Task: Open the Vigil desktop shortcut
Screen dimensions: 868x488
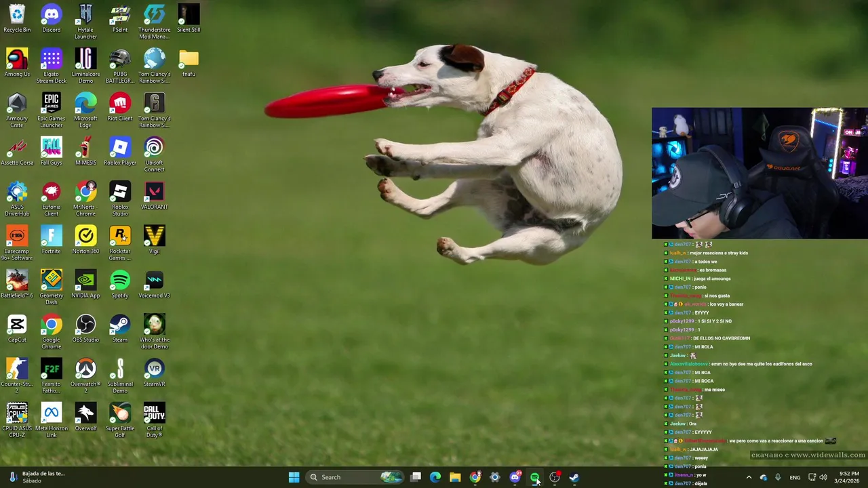Action: coord(154,240)
